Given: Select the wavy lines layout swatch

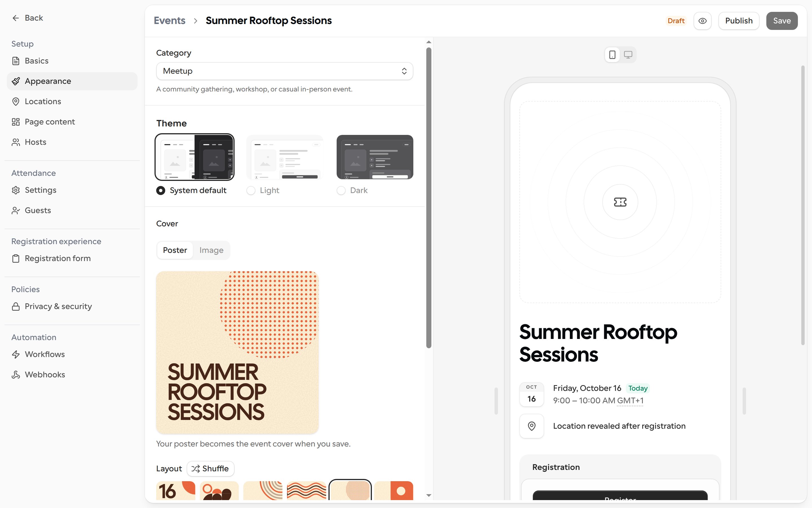Looking at the screenshot, I should tap(306, 491).
